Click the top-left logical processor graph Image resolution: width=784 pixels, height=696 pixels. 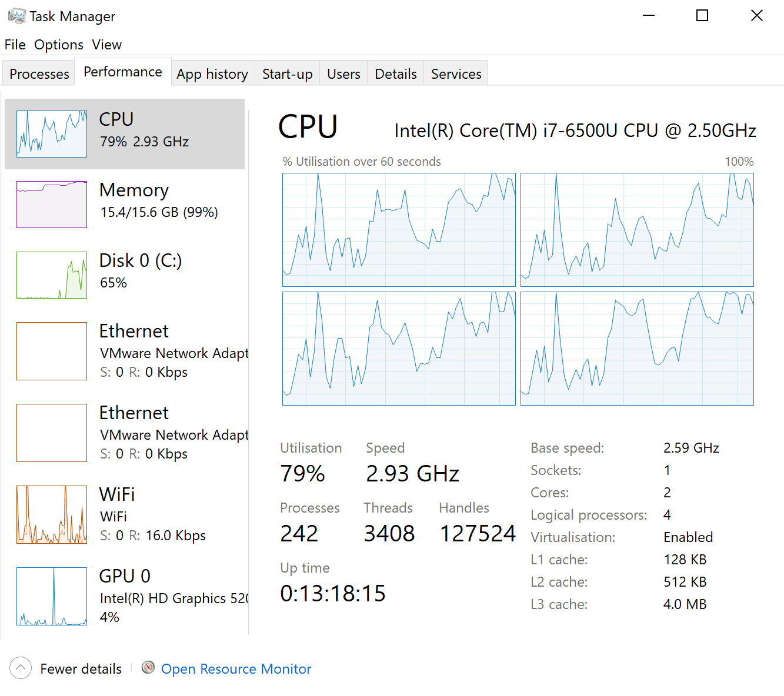pos(399,230)
